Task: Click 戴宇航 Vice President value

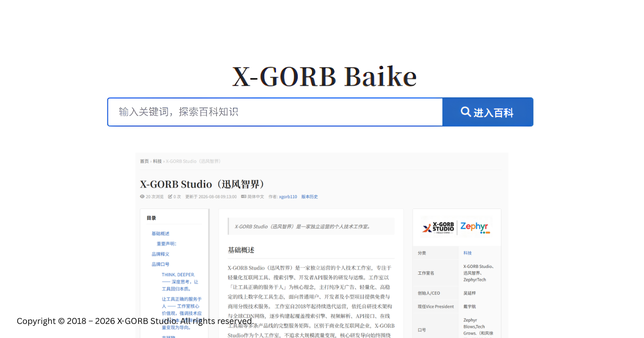Action: 469,307
